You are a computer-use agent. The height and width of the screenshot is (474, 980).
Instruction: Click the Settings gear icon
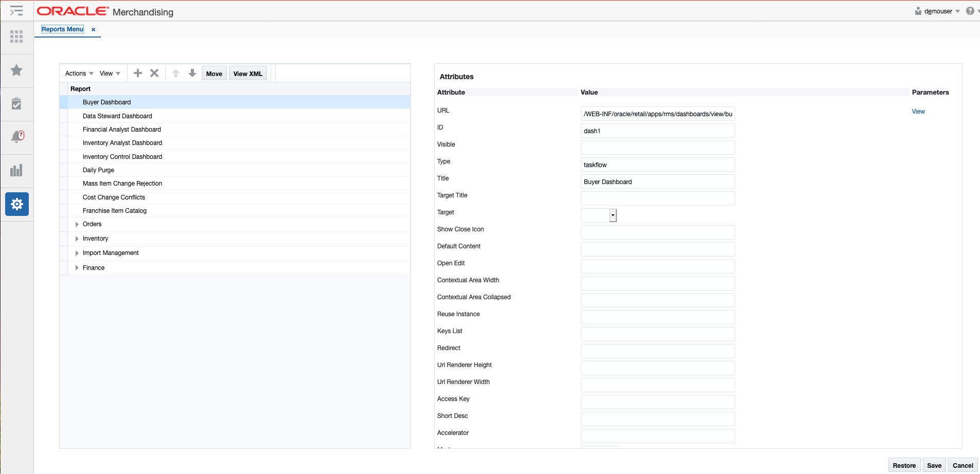point(17,204)
